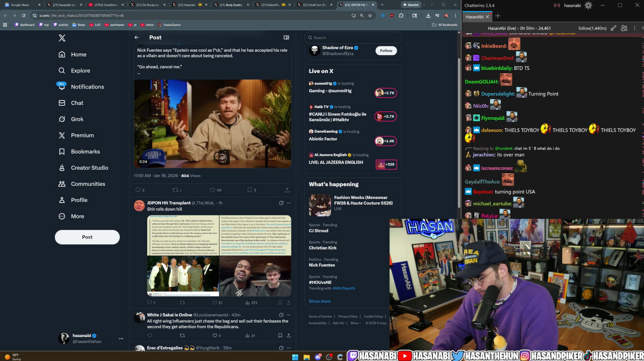Screen dimensions: 644x361
Task: Open hasanabi account options ellipsis
Action: (121, 338)
